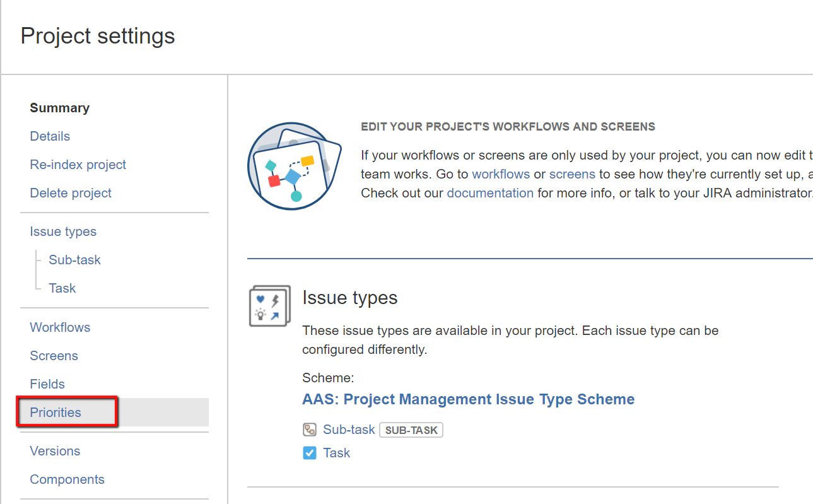Viewport: 813px width, 504px height.
Task: Open the Components settings section
Action: pos(67,479)
